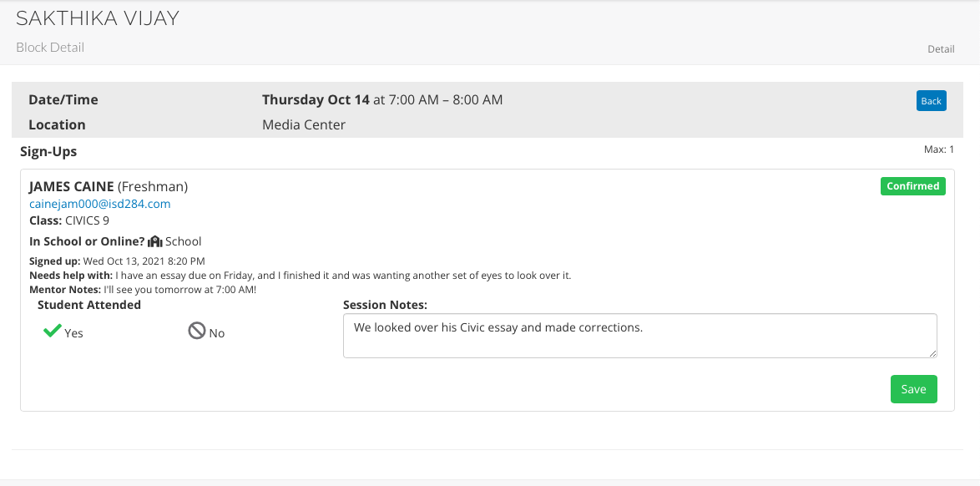Click the green Confirmed status badge

912,186
